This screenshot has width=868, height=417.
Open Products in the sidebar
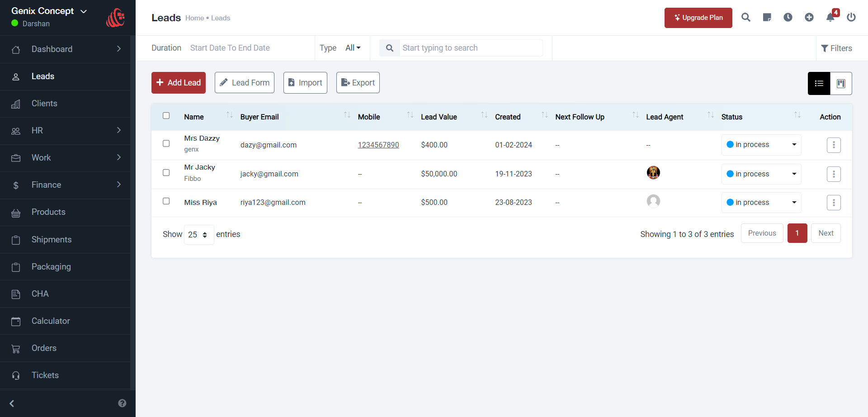click(65, 212)
